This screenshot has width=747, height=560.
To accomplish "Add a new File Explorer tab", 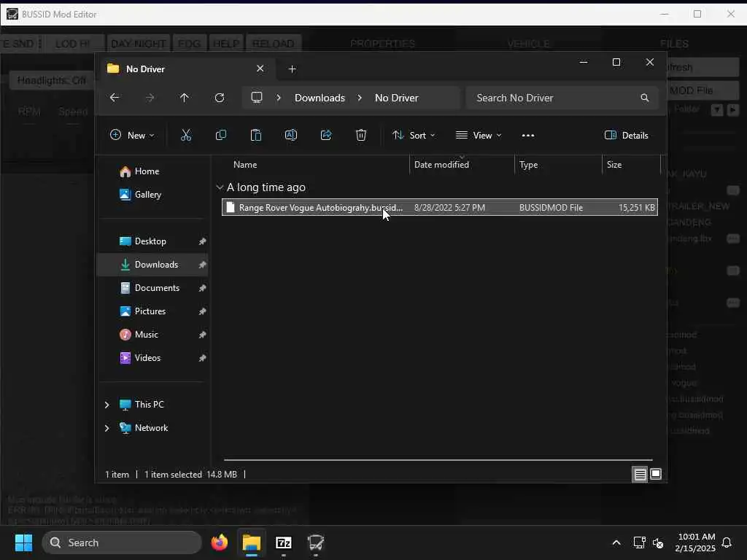I will point(292,69).
